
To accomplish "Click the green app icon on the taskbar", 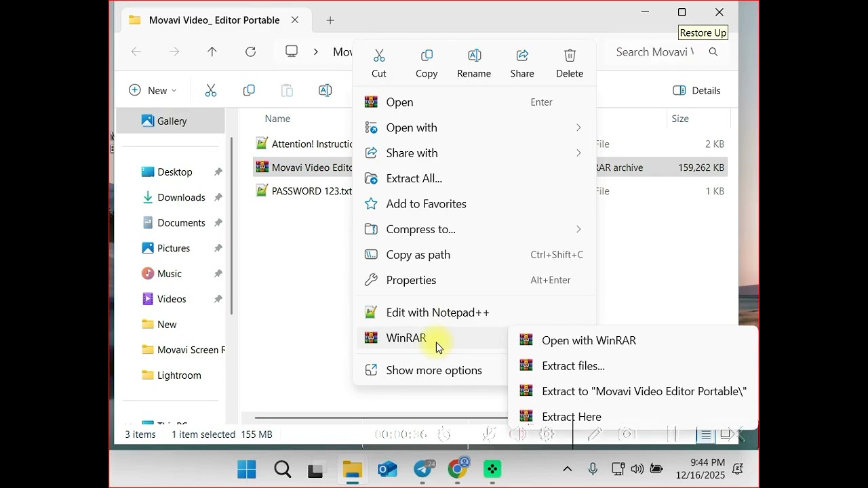I will point(492,469).
